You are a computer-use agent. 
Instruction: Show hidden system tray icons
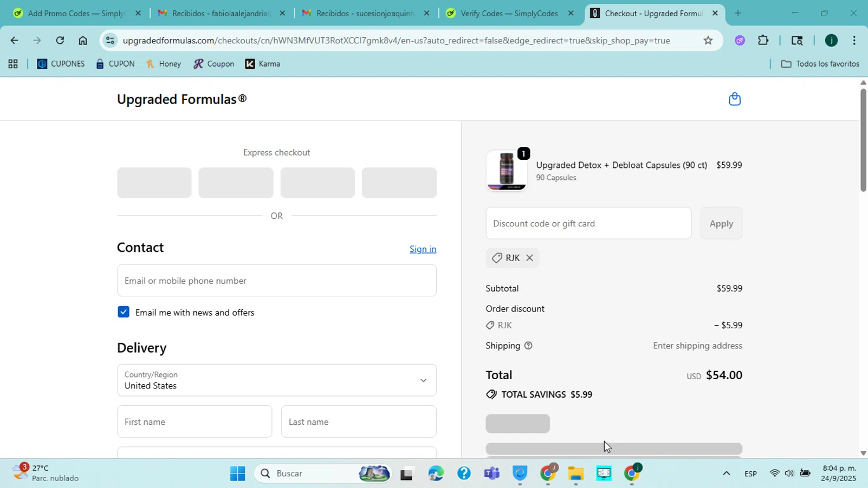pyautogui.click(x=726, y=474)
